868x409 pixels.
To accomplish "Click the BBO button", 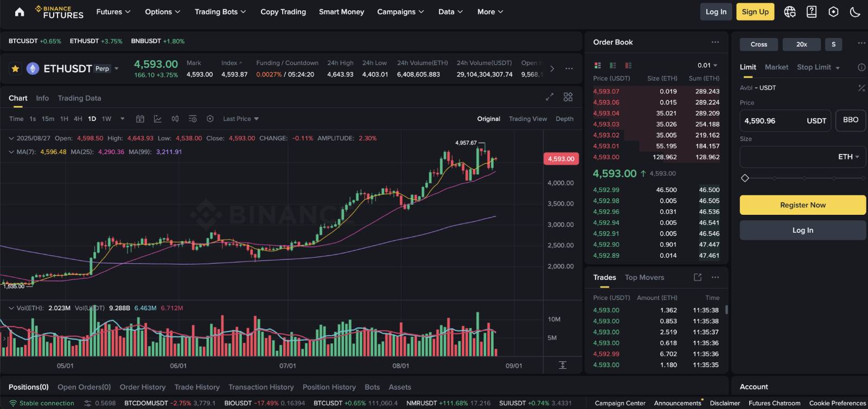I will pyautogui.click(x=850, y=120).
